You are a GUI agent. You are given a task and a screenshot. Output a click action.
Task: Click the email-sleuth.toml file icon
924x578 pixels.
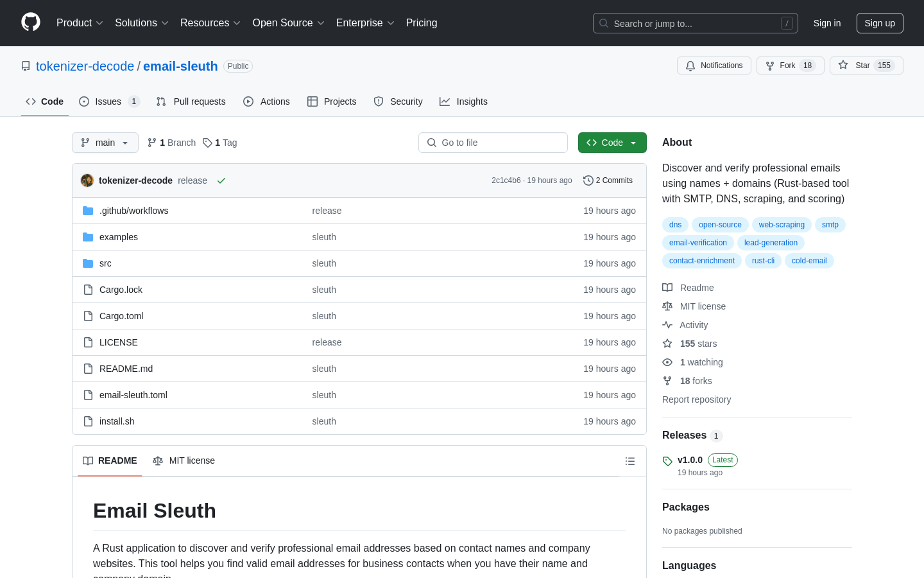[x=88, y=395]
